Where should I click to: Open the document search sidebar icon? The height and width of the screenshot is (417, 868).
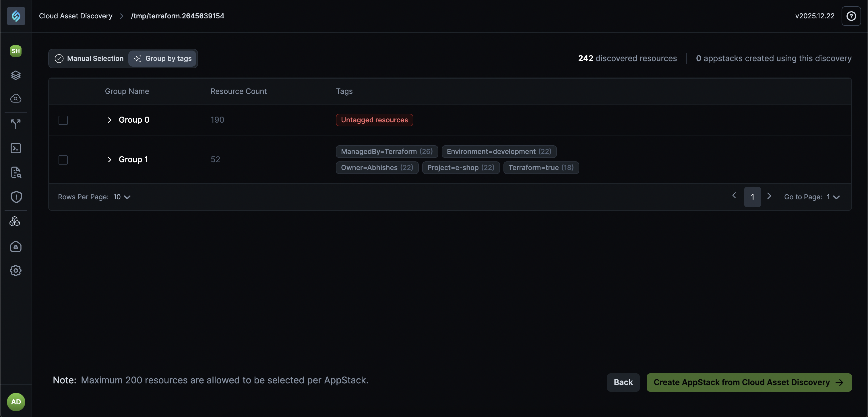(x=16, y=172)
